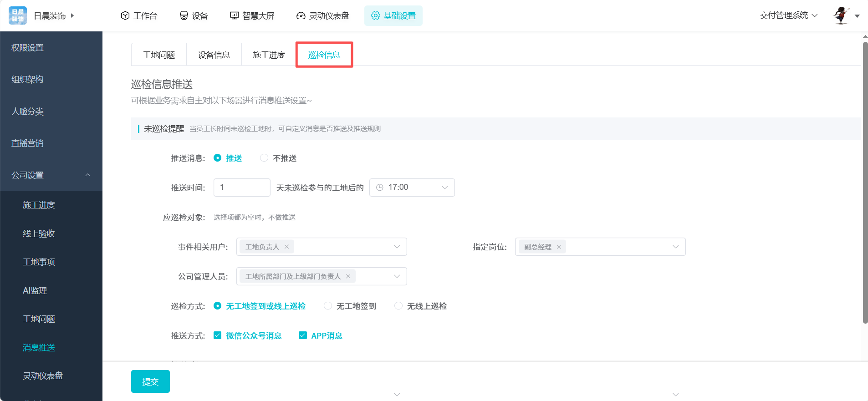
Task: Click the 设备 device icon in navbar
Action: click(184, 16)
